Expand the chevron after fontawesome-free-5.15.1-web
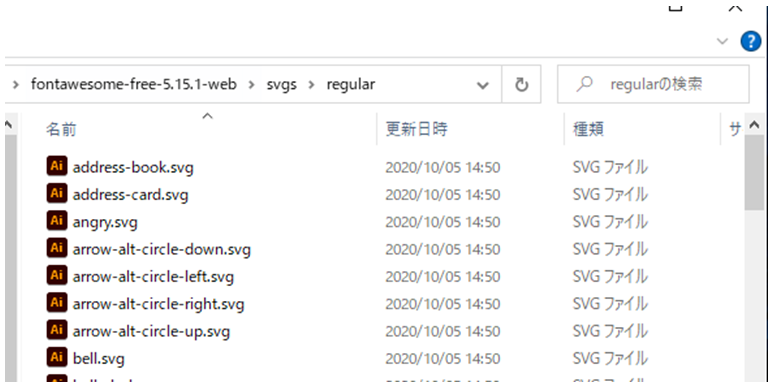This screenshot has height=382, width=775. click(x=253, y=85)
